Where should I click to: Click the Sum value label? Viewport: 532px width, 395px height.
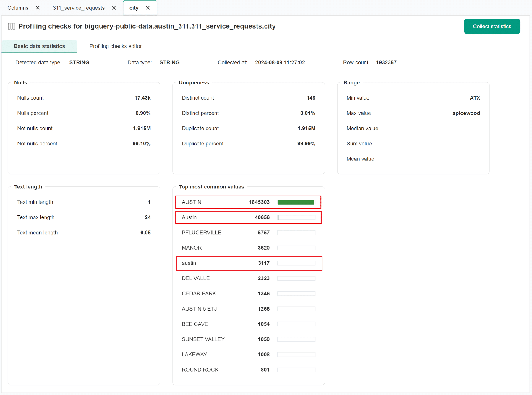[x=359, y=144]
